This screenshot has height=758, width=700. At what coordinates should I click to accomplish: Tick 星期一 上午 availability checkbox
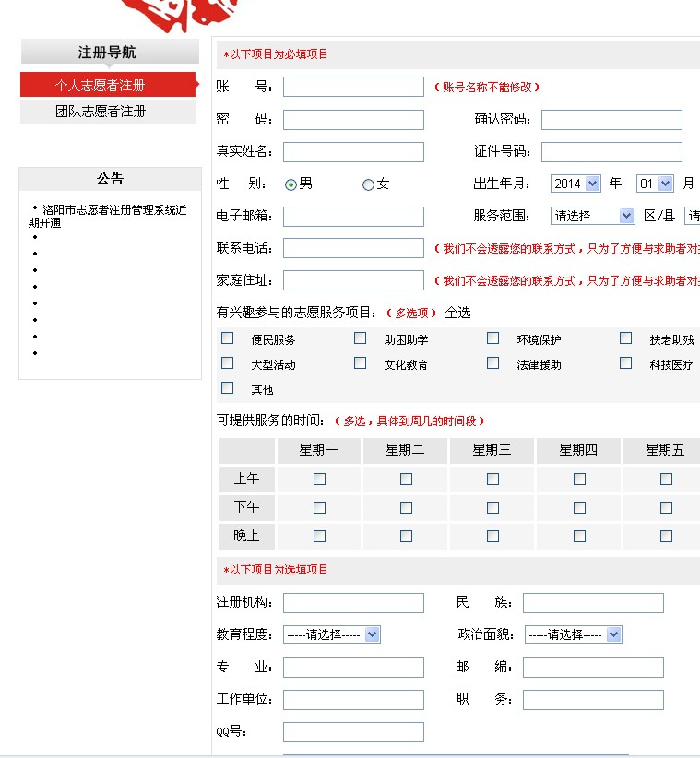coord(319,480)
